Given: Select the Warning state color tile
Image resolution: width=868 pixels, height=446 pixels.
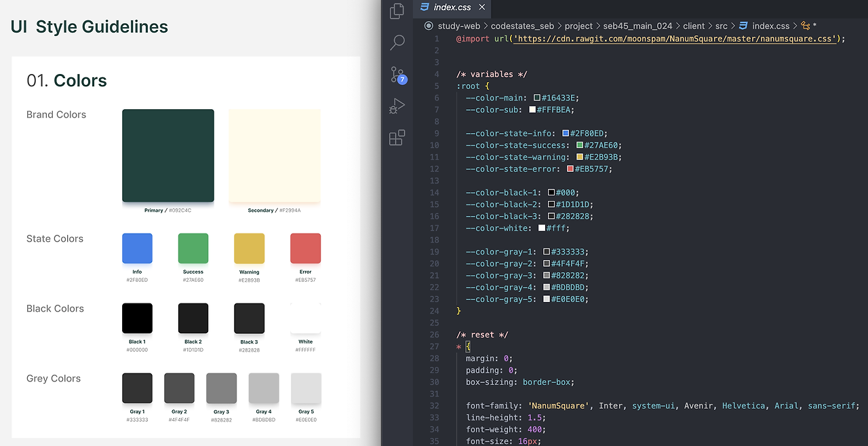Looking at the screenshot, I should (x=249, y=248).
